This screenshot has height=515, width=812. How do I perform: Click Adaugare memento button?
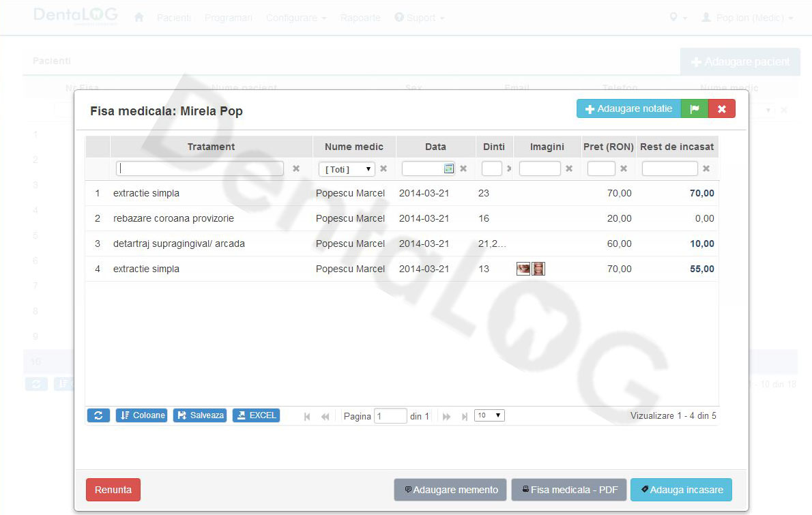coord(450,490)
